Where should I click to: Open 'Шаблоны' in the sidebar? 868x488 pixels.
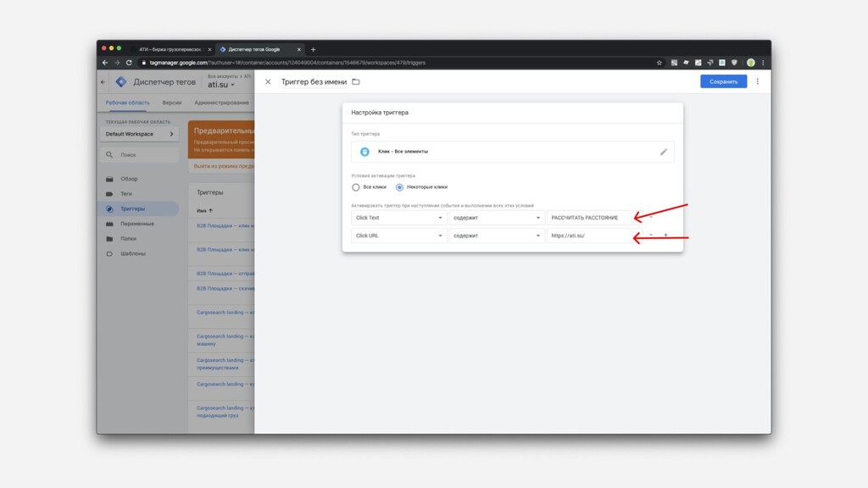click(133, 253)
